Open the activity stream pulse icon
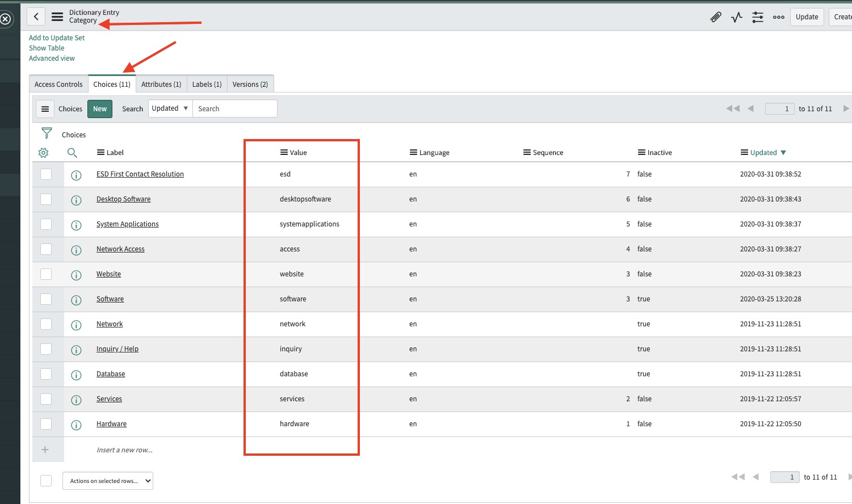 (737, 17)
